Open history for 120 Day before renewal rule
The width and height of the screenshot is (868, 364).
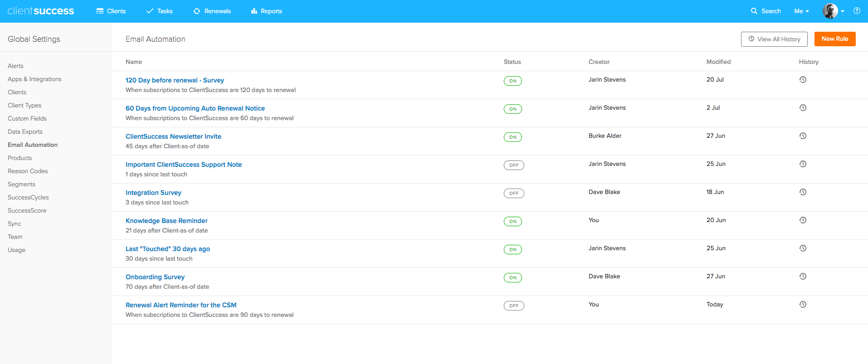(803, 80)
